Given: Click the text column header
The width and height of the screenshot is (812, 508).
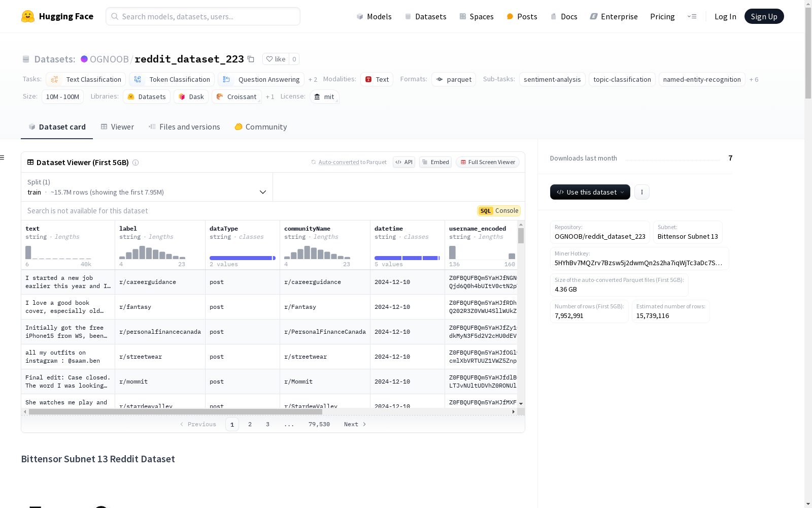Looking at the screenshot, I should (x=68, y=245).
